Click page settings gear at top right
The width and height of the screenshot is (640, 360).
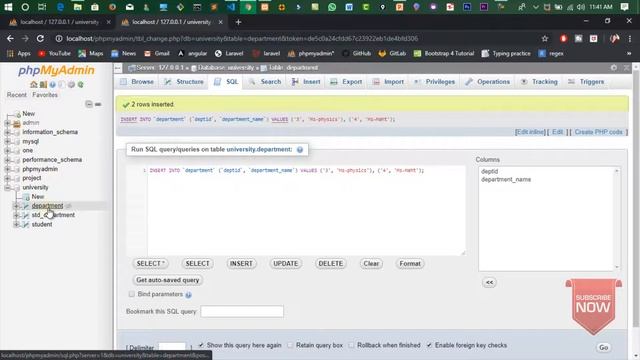(x=613, y=68)
